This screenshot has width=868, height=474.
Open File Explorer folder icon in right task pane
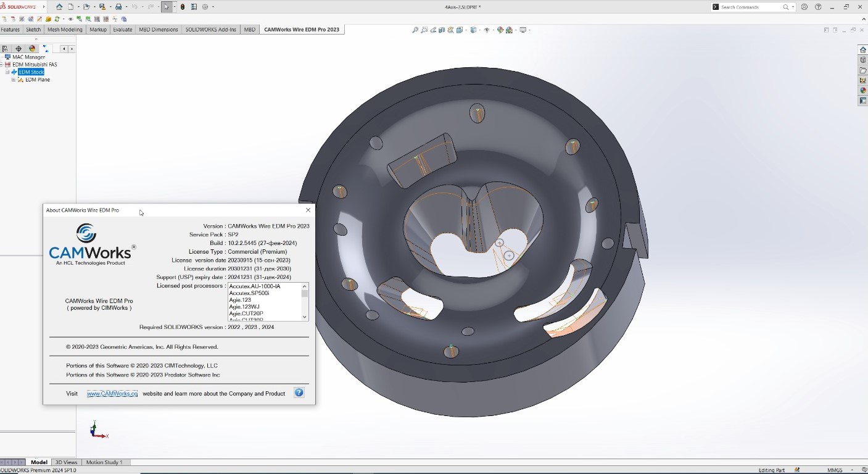(x=863, y=70)
